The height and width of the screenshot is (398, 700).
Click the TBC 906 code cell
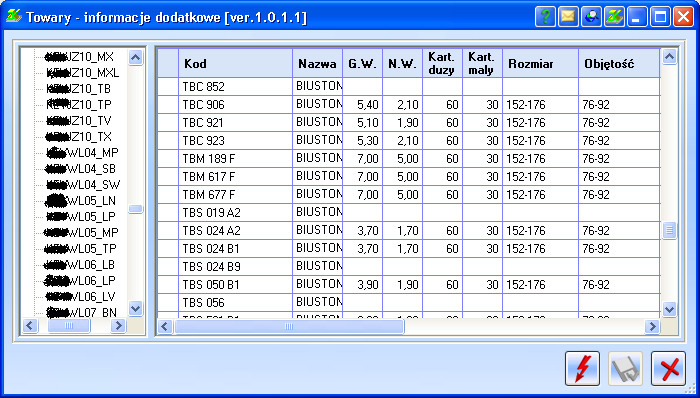tap(235, 105)
